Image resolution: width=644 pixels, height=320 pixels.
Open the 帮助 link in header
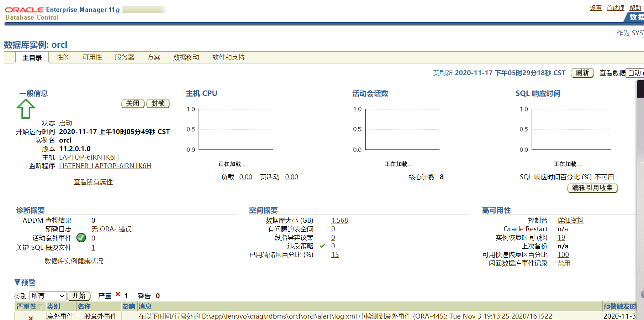(x=635, y=8)
